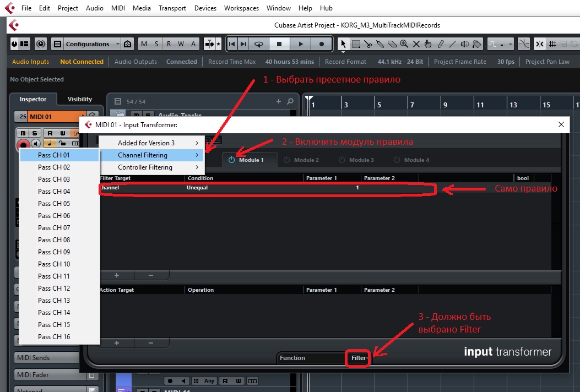Toggle global Write automation W button
The image size is (580, 392).
pyautogui.click(x=181, y=44)
